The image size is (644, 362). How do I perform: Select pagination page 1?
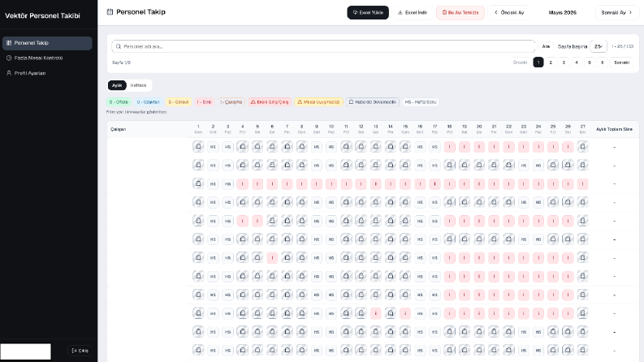pos(538,62)
